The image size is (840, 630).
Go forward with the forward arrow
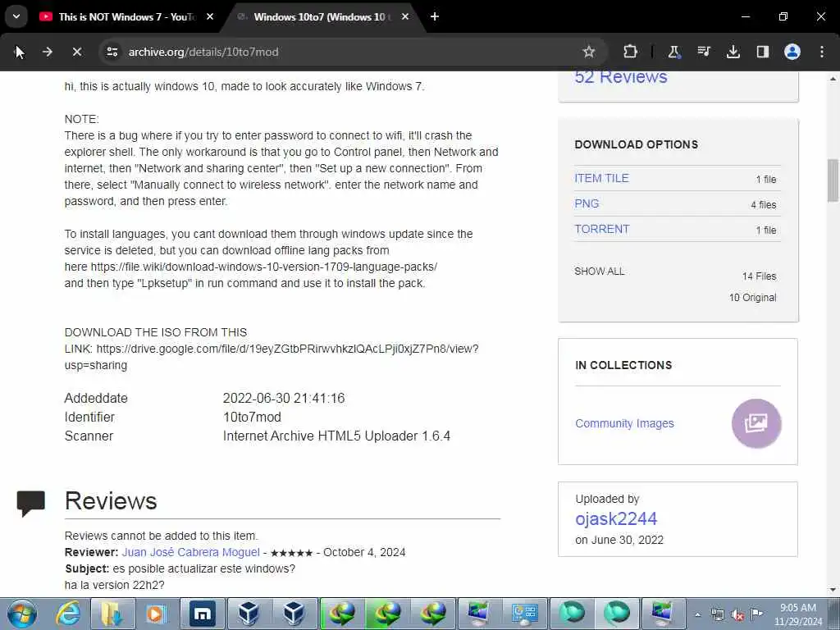tap(47, 52)
